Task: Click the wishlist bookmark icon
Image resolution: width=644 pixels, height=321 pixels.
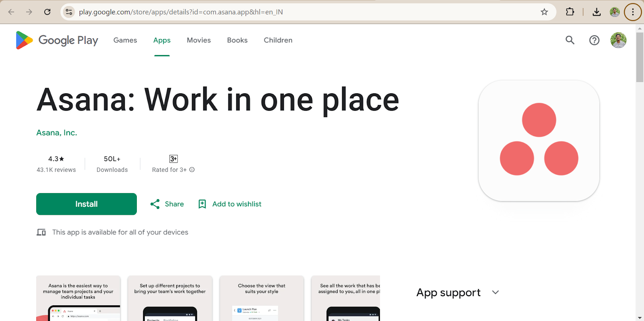Action: (x=202, y=204)
